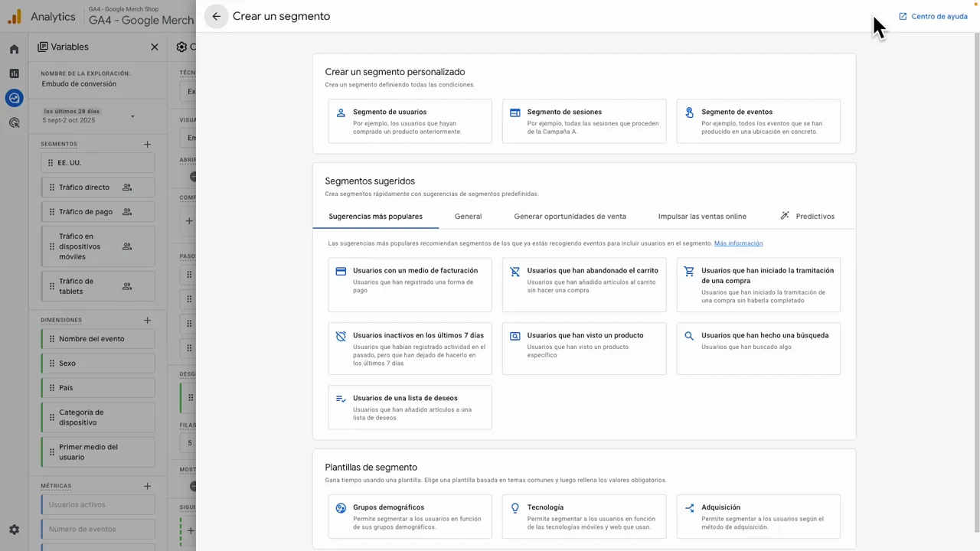The image size is (980, 551).
Task: Switch to the General tab
Action: [468, 217]
